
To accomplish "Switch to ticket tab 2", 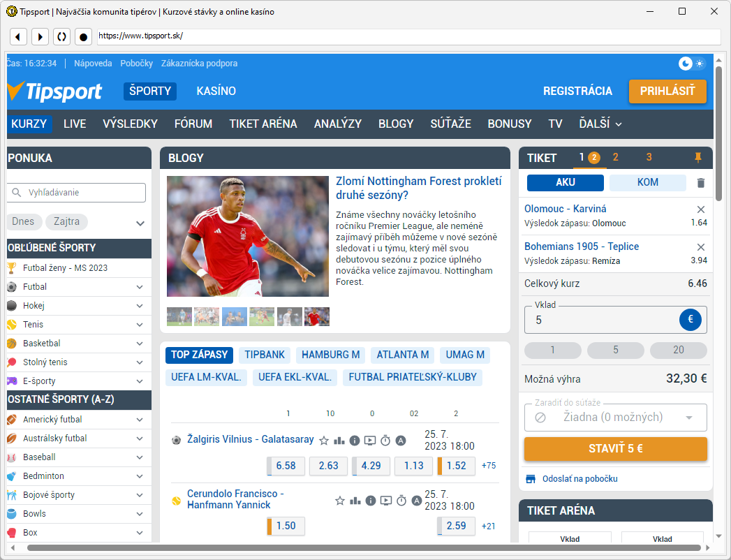I will (615, 158).
